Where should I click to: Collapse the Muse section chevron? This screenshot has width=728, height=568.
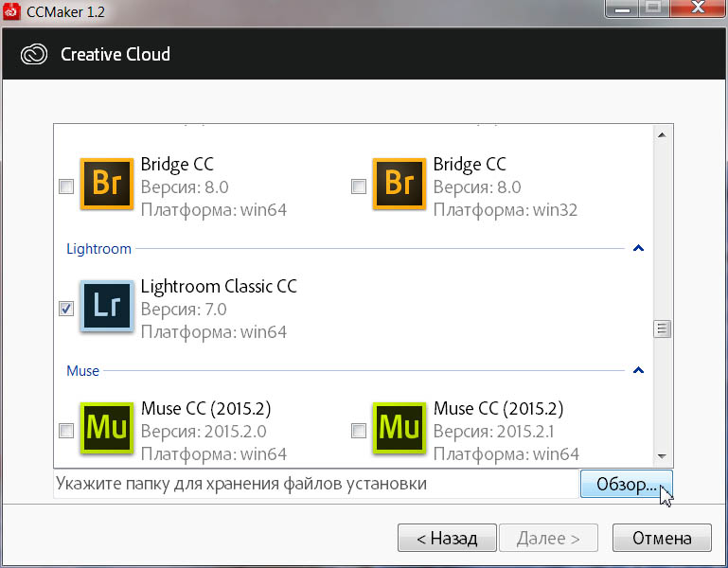point(638,370)
